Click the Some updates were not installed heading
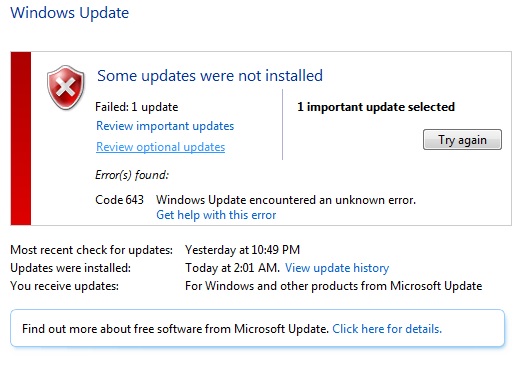 tap(210, 75)
